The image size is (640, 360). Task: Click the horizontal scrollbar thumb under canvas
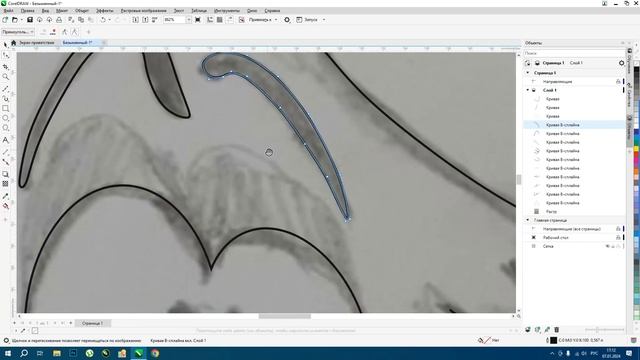click(x=284, y=316)
